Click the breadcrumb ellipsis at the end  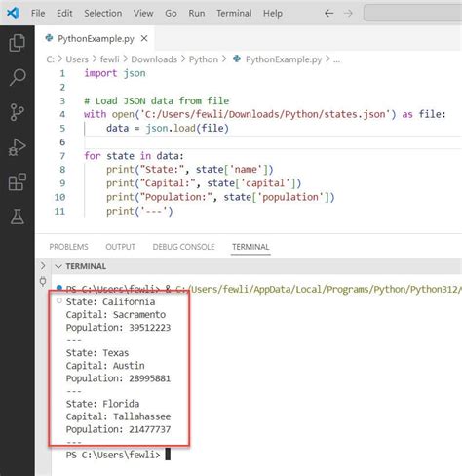[x=336, y=60]
